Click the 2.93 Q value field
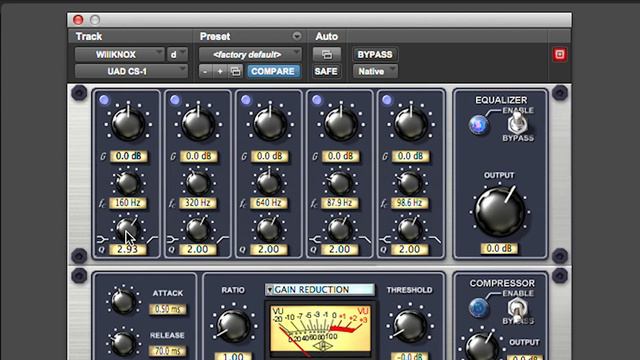640x360 pixels. point(127,249)
